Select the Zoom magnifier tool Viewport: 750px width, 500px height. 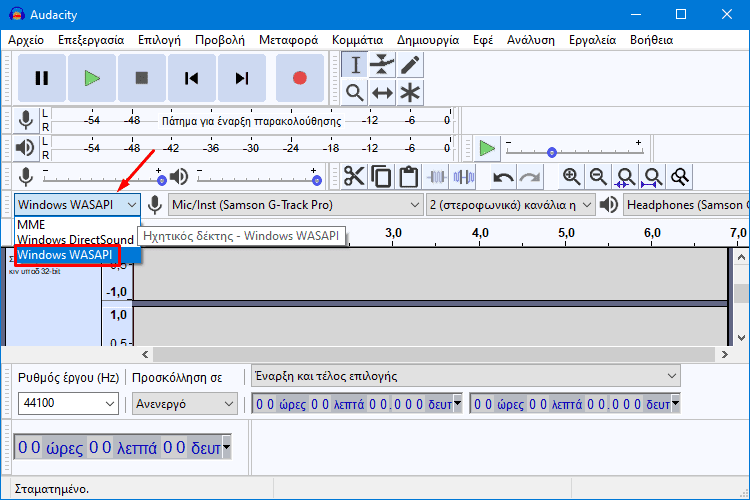(354, 92)
